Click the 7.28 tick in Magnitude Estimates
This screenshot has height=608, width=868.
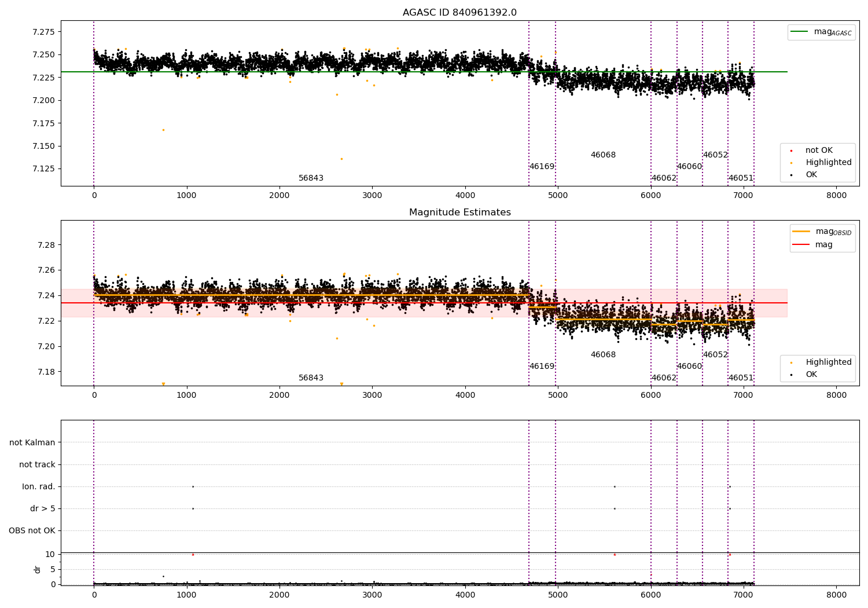tap(46, 246)
